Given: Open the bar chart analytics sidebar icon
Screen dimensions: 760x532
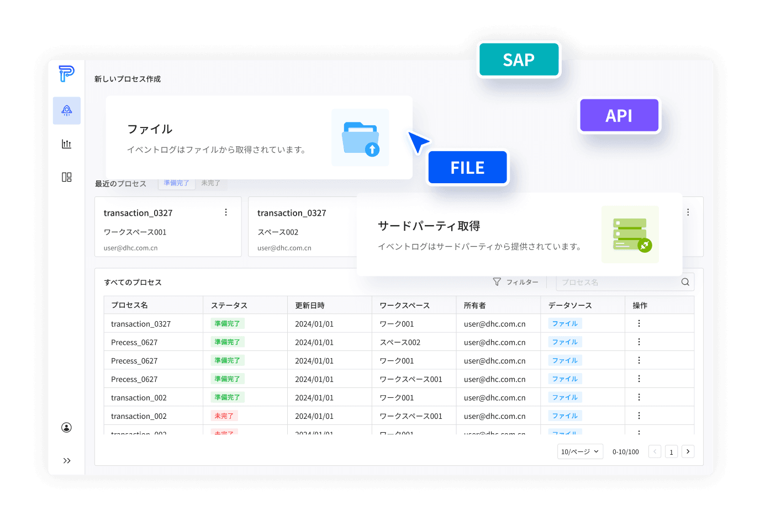Looking at the screenshot, I should 67,144.
